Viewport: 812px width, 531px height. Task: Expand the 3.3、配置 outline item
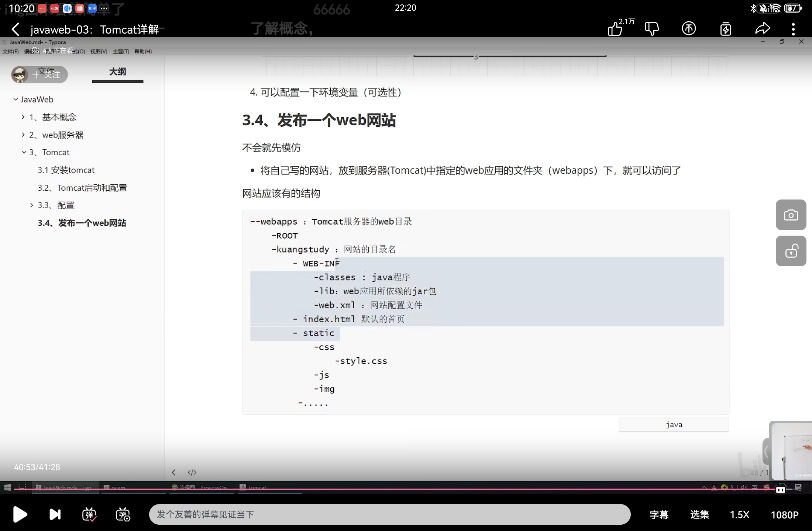32,205
